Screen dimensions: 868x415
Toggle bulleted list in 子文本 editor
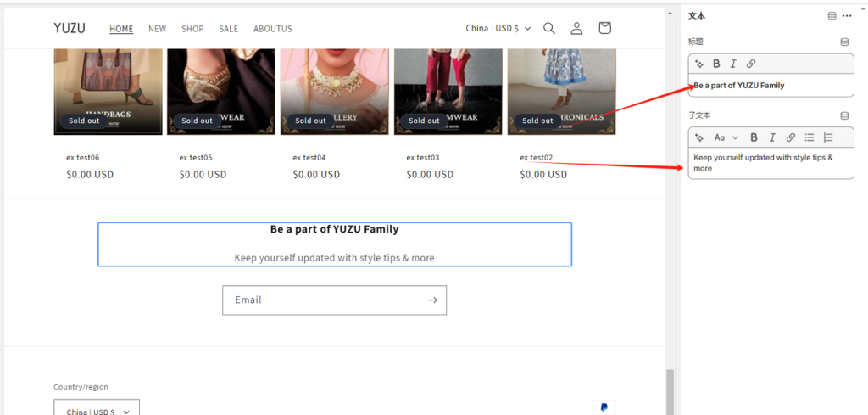tap(810, 137)
